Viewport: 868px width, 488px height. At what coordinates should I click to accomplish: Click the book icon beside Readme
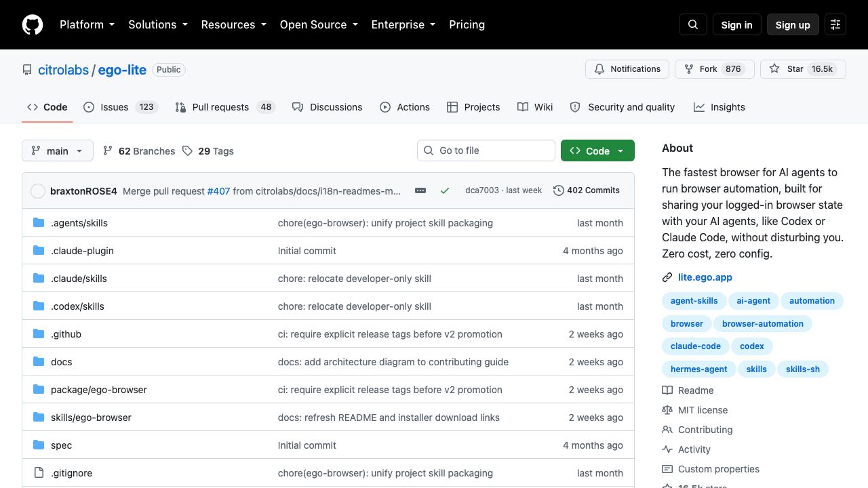tap(667, 390)
